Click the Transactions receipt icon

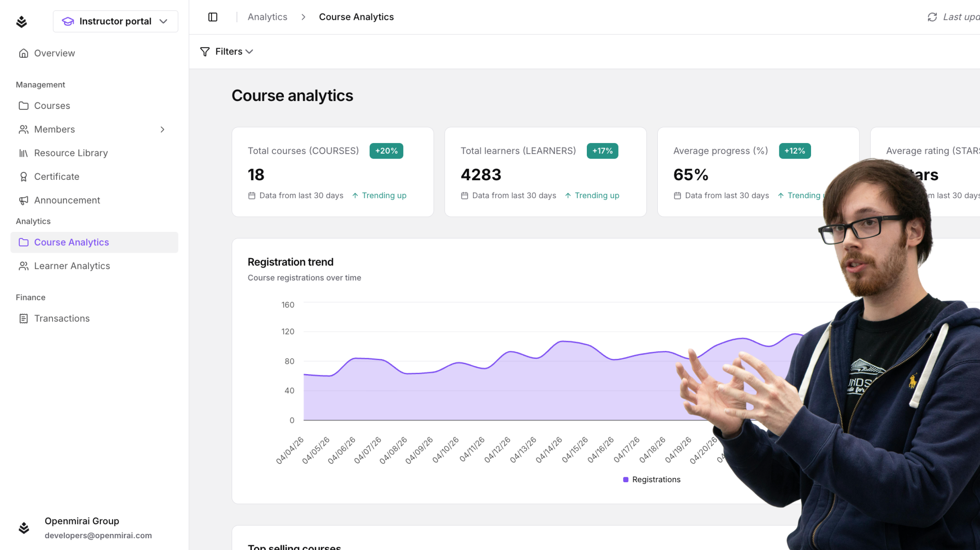[x=24, y=318]
